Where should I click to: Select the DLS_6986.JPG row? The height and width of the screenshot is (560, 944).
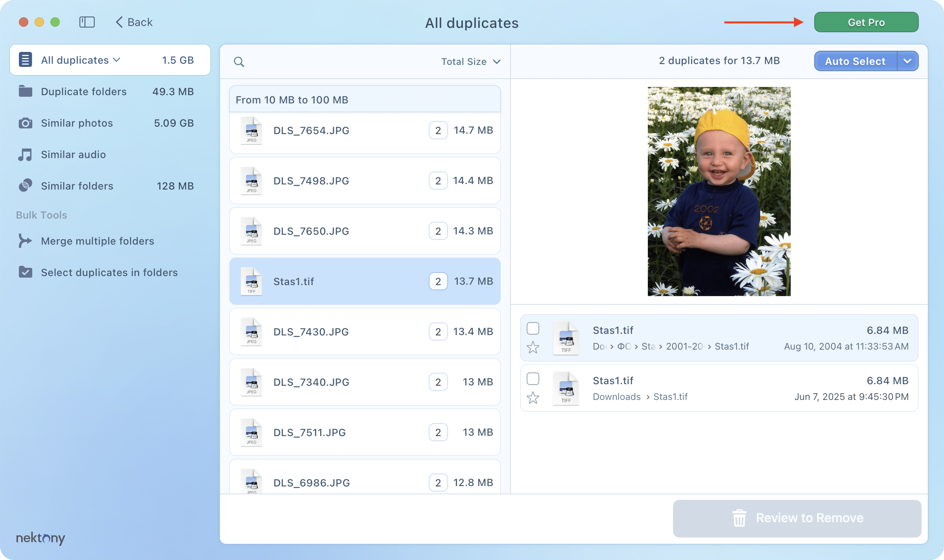365,477
